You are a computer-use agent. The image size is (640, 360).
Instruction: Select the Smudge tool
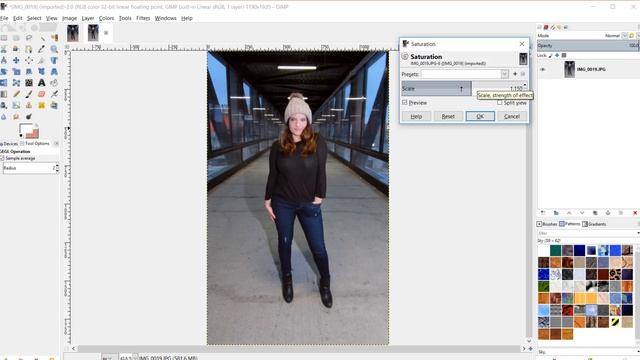click(x=16, y=117)
